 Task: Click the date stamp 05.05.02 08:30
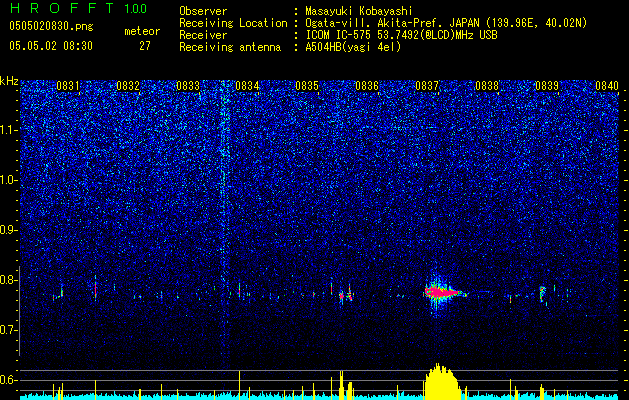(x=51, y=45)
